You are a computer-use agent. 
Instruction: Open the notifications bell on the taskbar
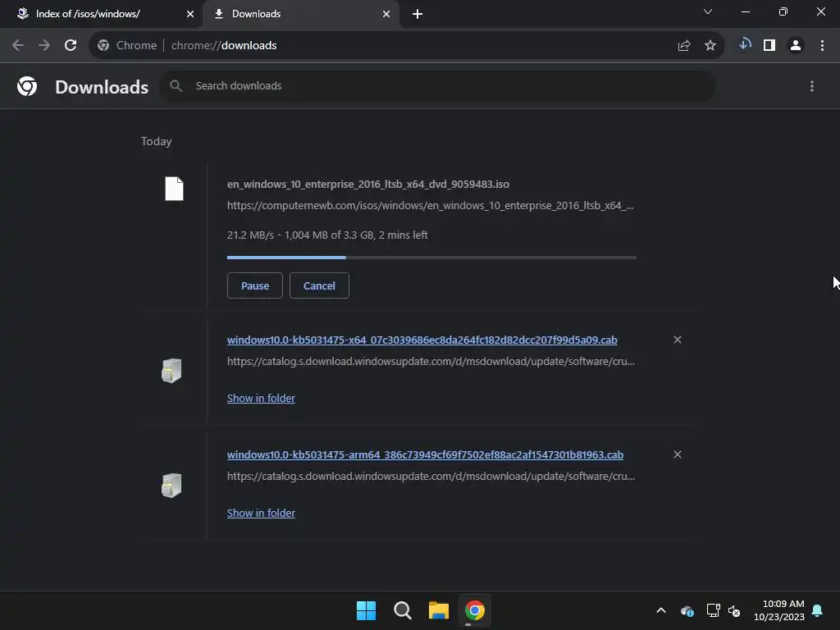pos(818,610)
